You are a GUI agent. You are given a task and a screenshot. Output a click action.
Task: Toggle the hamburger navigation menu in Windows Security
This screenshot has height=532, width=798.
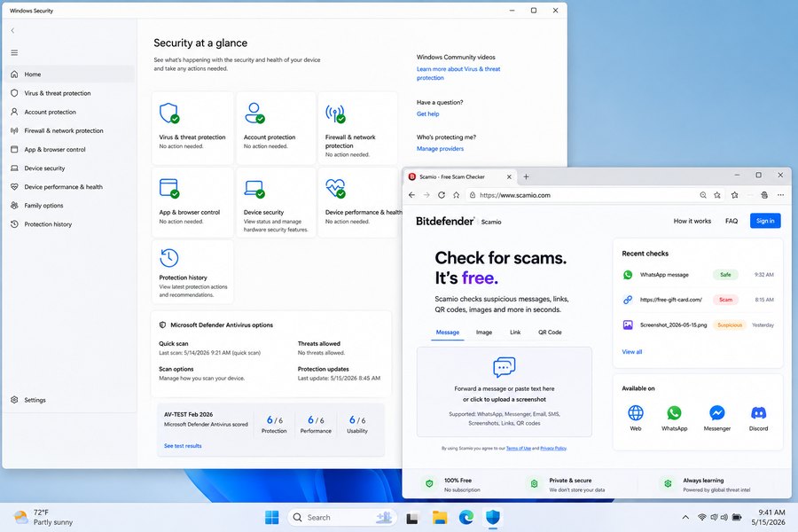click(x=14, y=52)
